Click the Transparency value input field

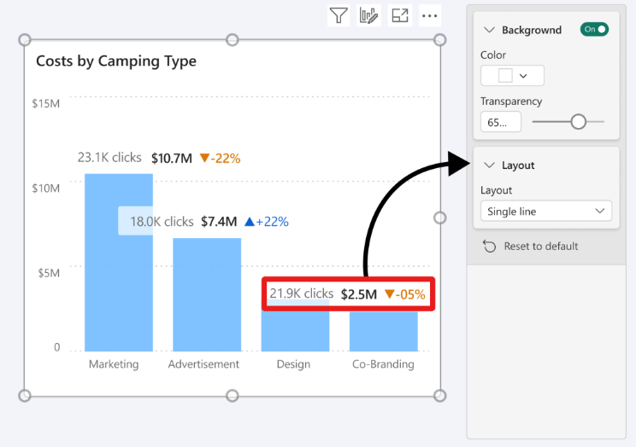[501, 122]
